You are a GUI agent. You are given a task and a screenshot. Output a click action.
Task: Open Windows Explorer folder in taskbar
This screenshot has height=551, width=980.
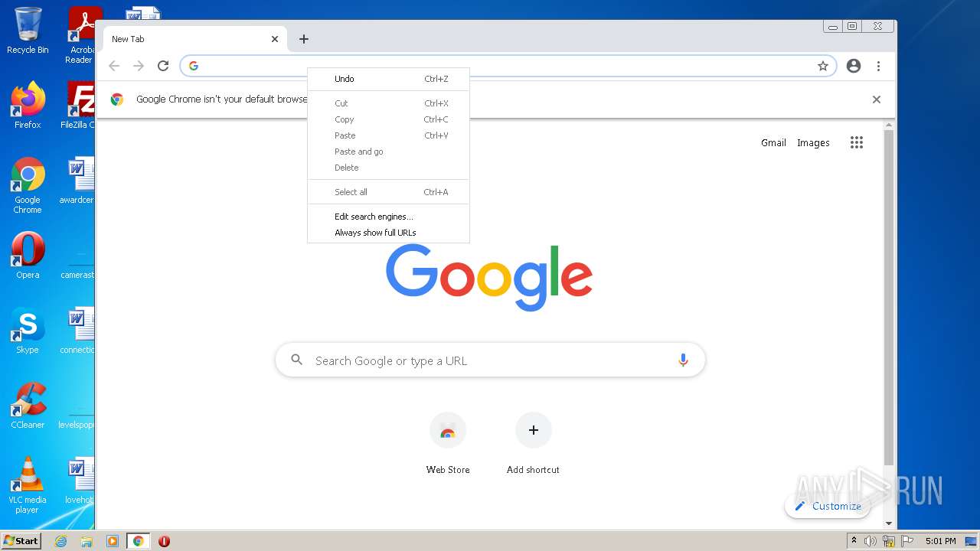click(x=87, y=541)
